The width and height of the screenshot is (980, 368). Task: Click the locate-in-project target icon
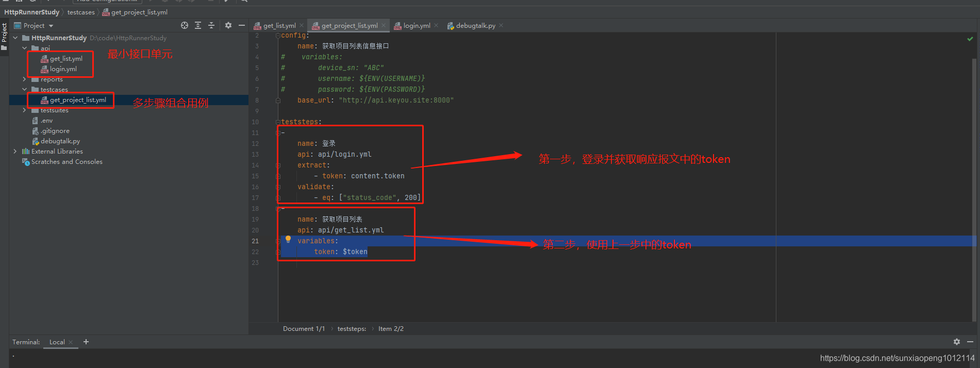185,25
